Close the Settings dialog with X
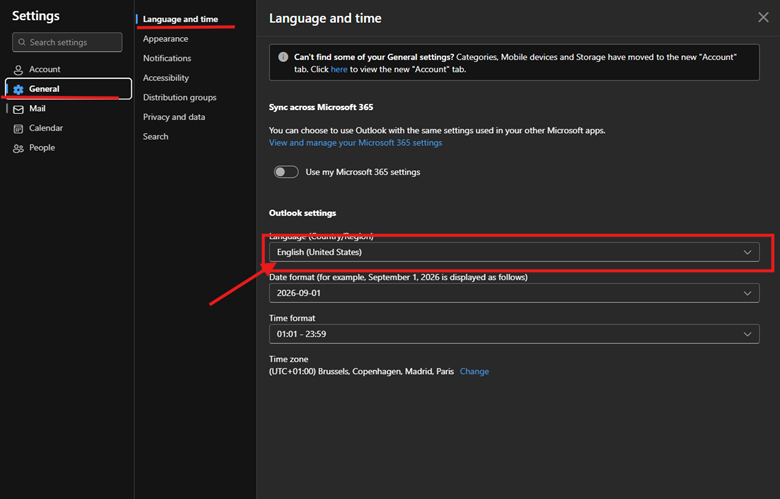This screenshot has height=499, width=780. (763, 18)
